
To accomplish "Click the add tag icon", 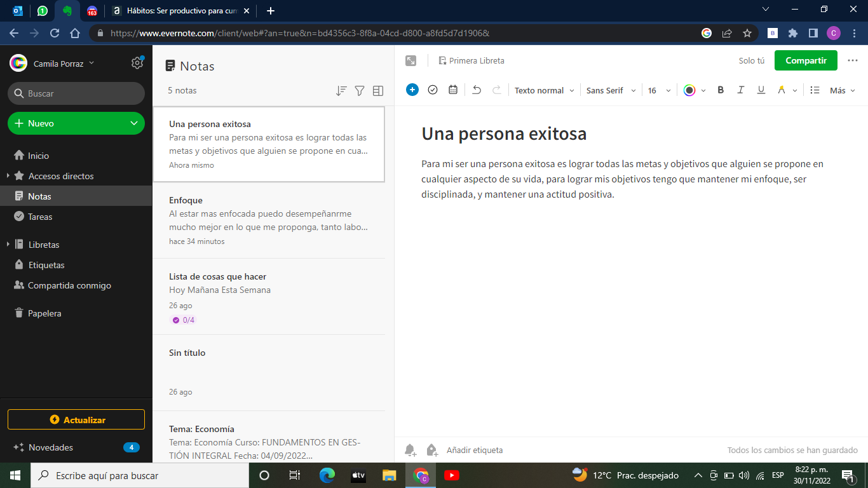I will tap(432, 450).
